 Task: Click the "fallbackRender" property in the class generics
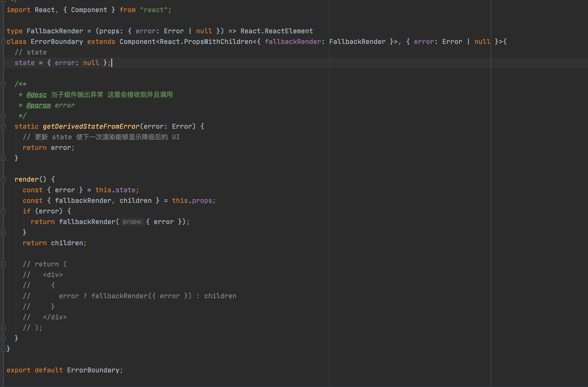pos(293,42)
